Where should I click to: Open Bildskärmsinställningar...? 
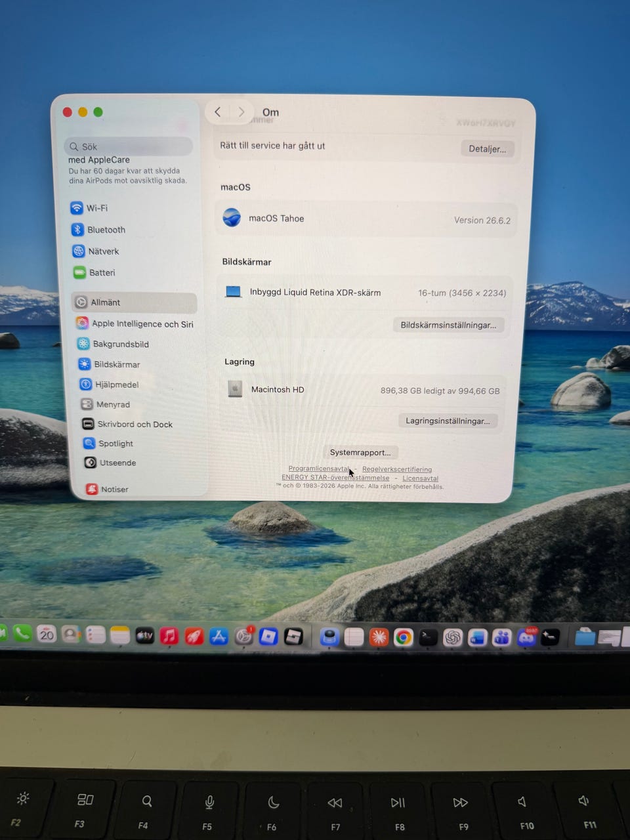[x=448, y=325]
